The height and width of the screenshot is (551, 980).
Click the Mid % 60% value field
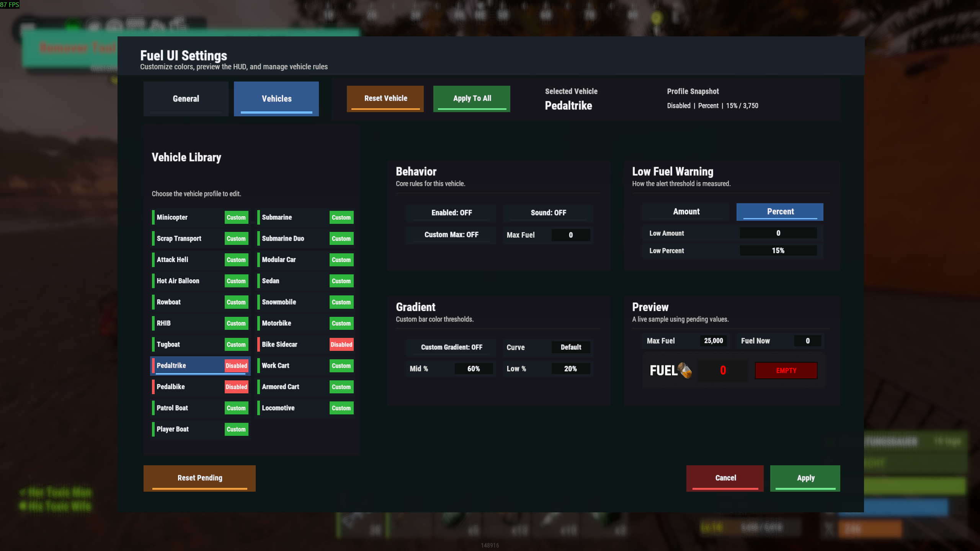473,368
